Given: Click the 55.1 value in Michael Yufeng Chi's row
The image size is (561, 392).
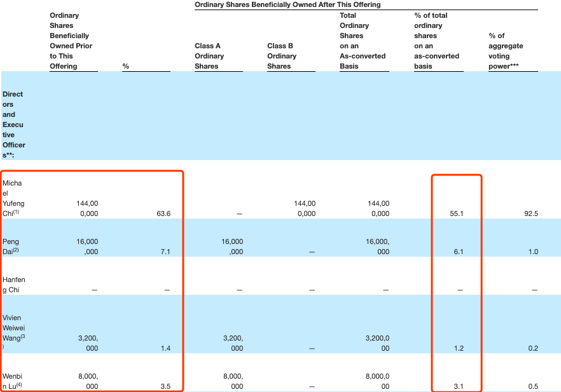Looking at the screenshot, I should pos(456,213).
